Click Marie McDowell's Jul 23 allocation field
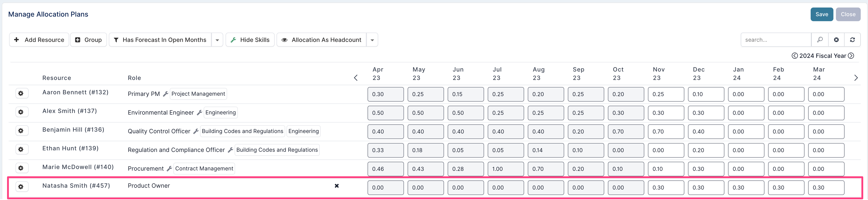Image resolution: width=868 pixels, height=200 pixels. click(x=505, y=169)
